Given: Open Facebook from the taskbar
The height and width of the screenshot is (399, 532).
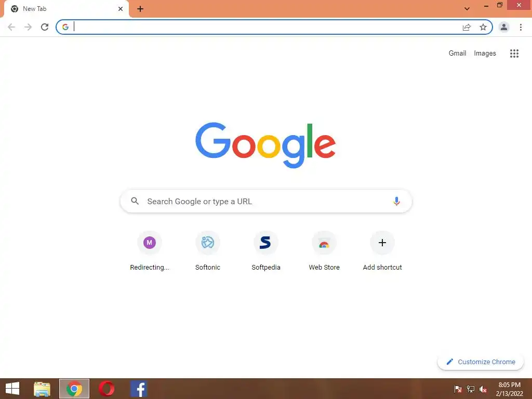Looking at the screenshot, I should (139, 389).
